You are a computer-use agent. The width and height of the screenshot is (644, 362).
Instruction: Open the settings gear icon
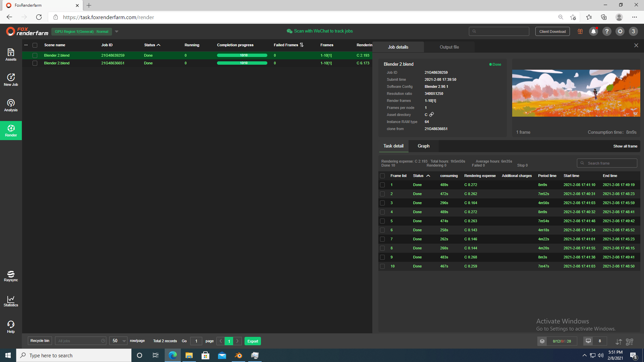click(620, 32)
